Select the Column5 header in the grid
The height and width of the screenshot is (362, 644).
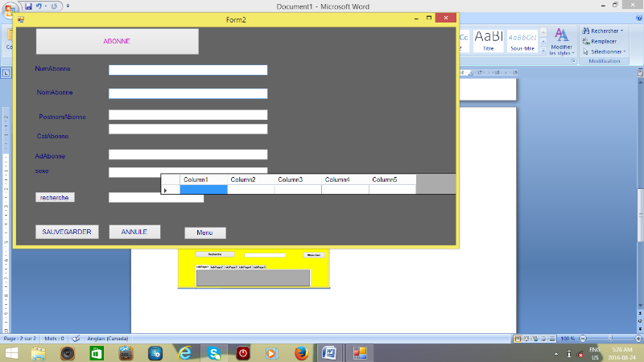coord(393,179)
